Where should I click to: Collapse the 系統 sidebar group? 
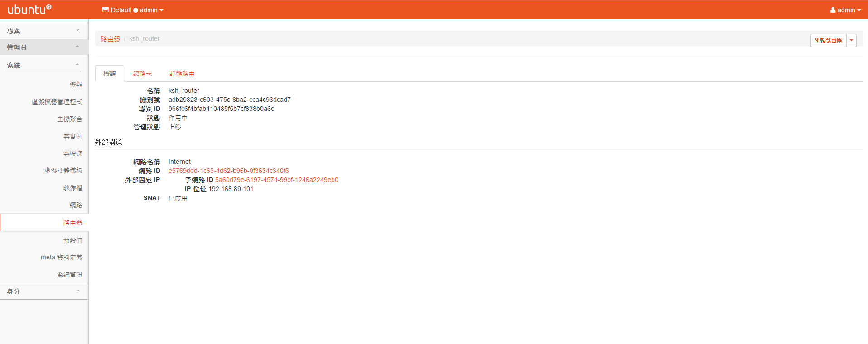point(43,66)
